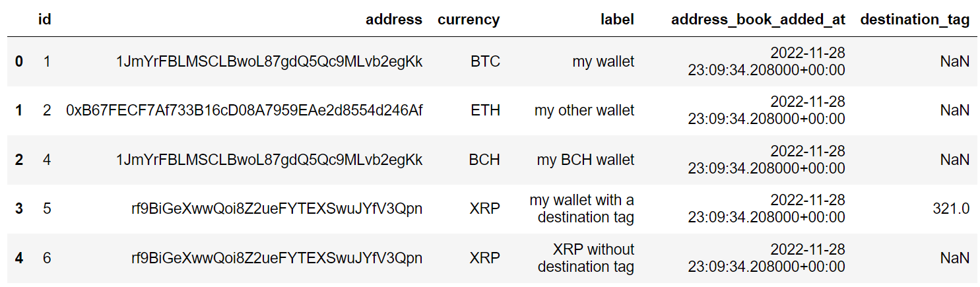Select the BTC currency cell
The height and width of the screenshot is (287, 980).
(x=485, y=61)
